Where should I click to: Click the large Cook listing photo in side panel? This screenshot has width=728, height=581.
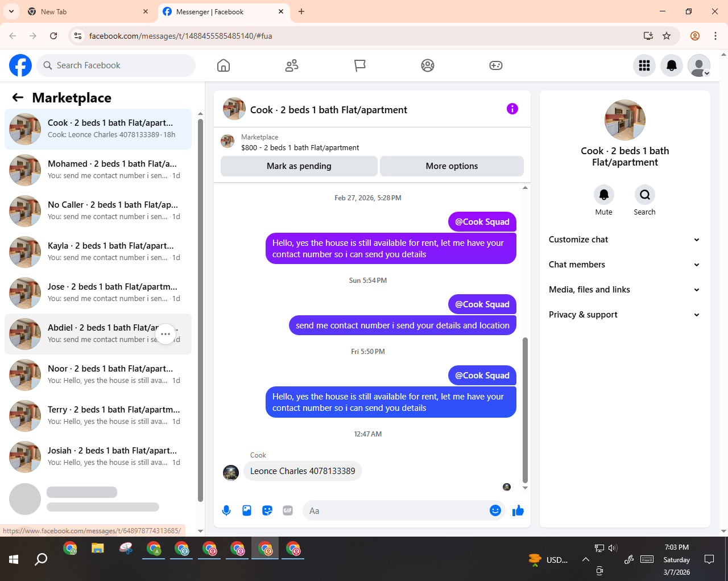tap(625, 120)
